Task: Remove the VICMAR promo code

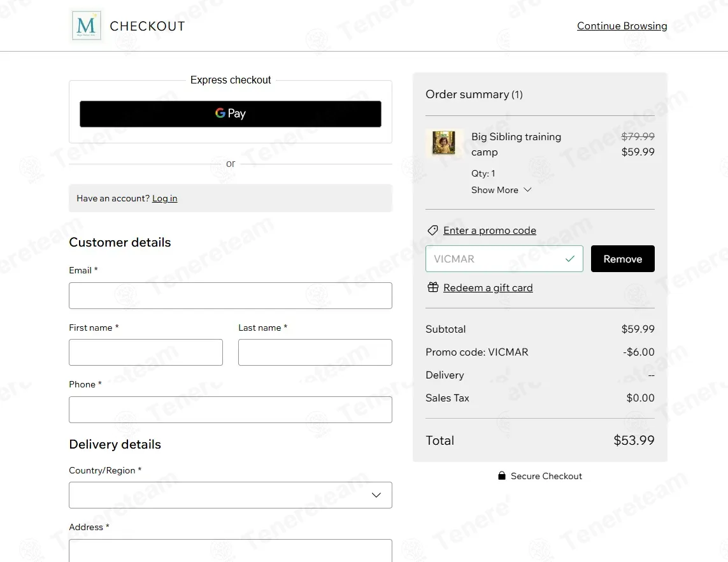Action: 622,259
